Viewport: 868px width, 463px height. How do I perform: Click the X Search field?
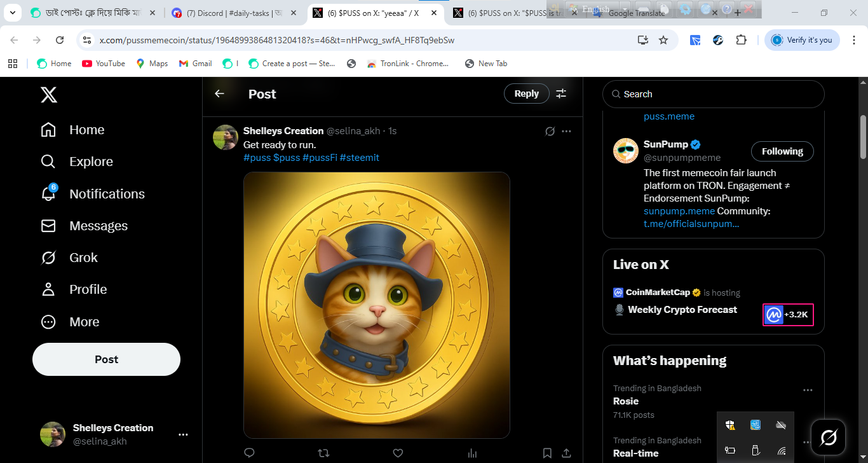pyautogui.click(x=714, y=94)
